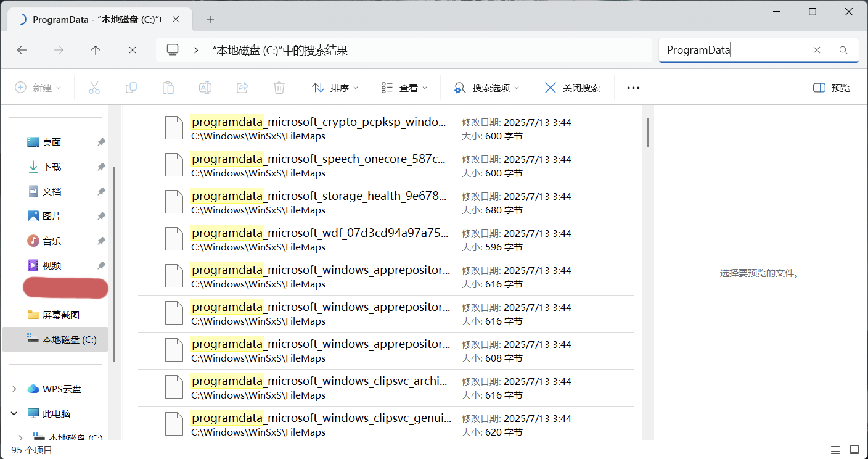Click the Share icon in toolbar

(x=242, y=88)
